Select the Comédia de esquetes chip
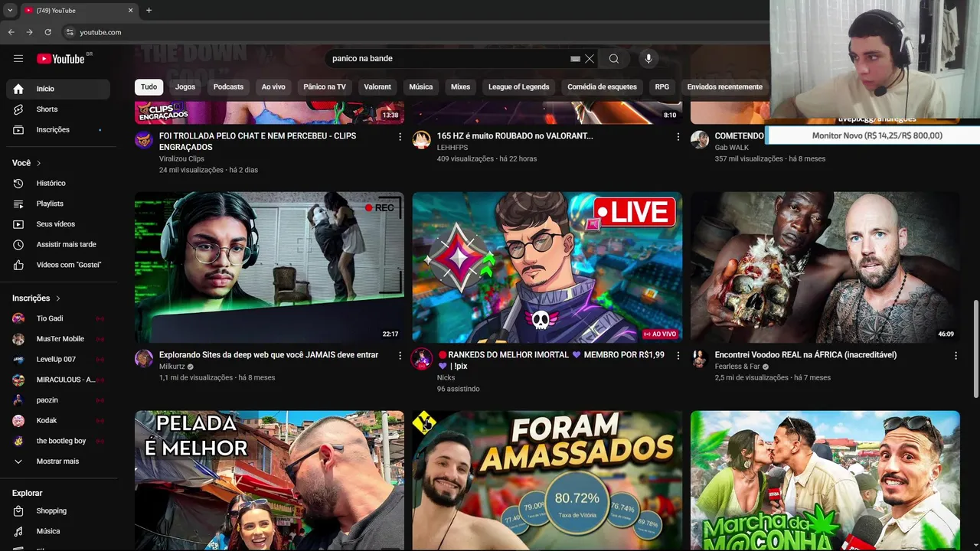This screenshot has height=551, width=980. pyautogui.click(x=602, y=87)
